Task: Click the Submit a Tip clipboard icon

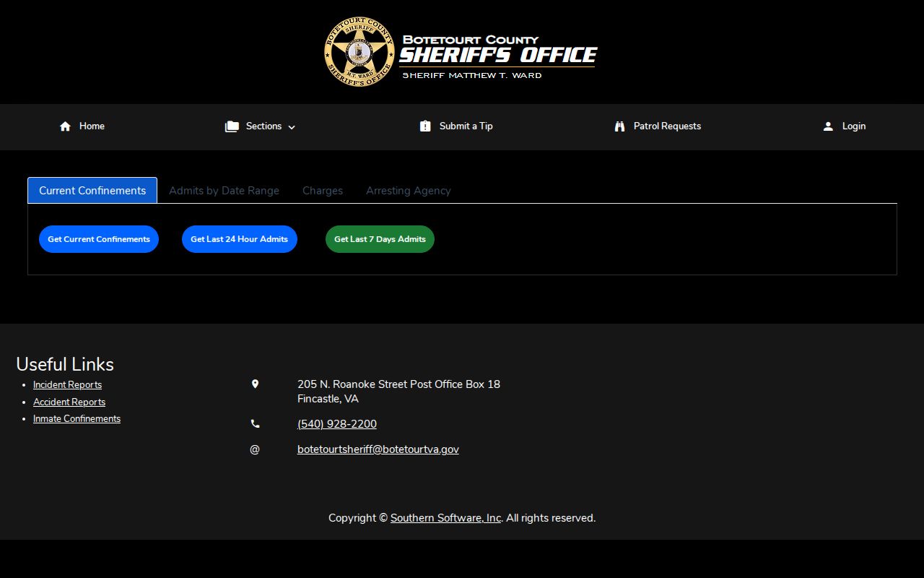Action: coord(425,126)
